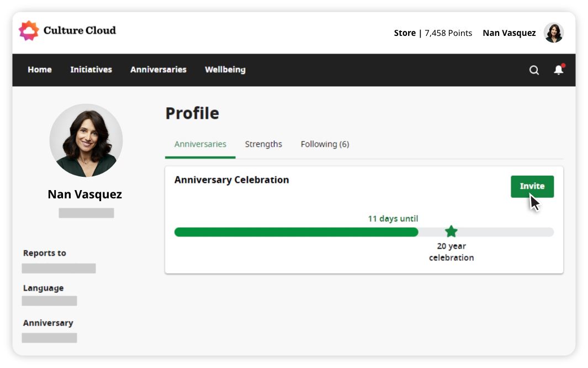Switch to the Following (6) tab
The height and width of the screenshot is (368, 588).
click(x=325, y=144)
